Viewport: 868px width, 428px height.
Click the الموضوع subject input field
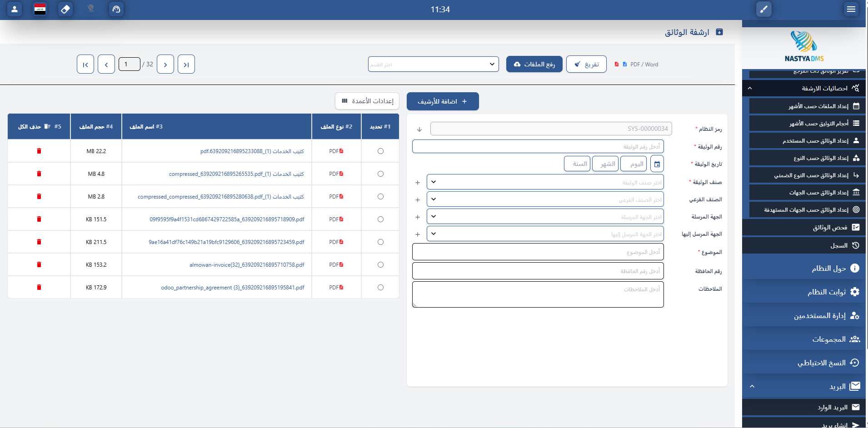click(538, 252)
